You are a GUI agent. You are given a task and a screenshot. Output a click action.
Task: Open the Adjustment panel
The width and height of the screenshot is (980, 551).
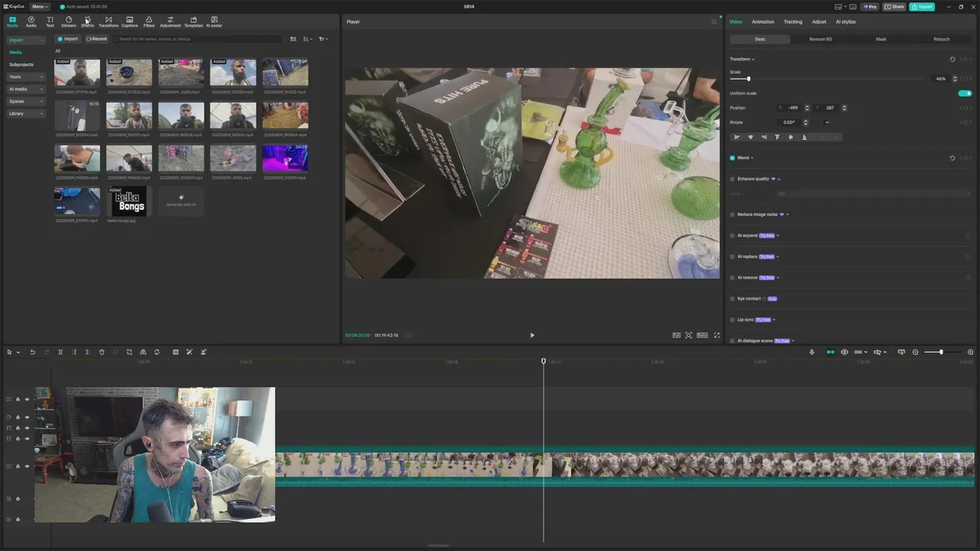point(170,21)
